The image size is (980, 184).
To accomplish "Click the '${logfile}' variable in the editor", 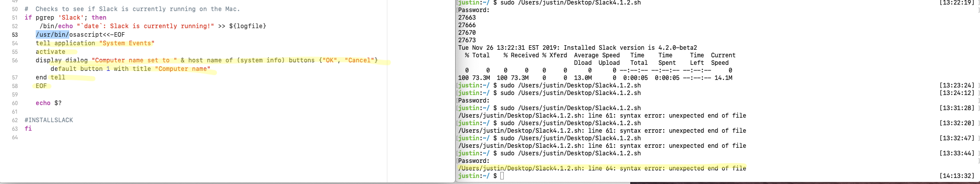I will 248,26.
